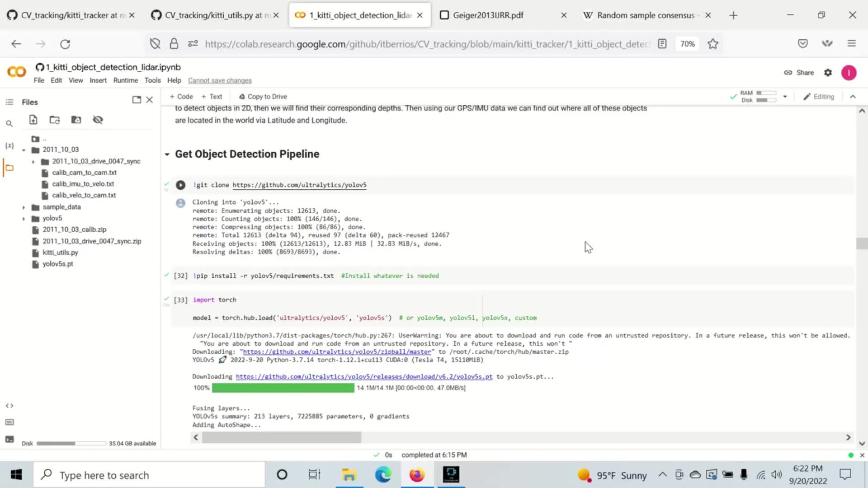Viewport: 868px width, 488px height.
Task: Toggle the checkmark on pip install cell
Action: tap(166, 275)
